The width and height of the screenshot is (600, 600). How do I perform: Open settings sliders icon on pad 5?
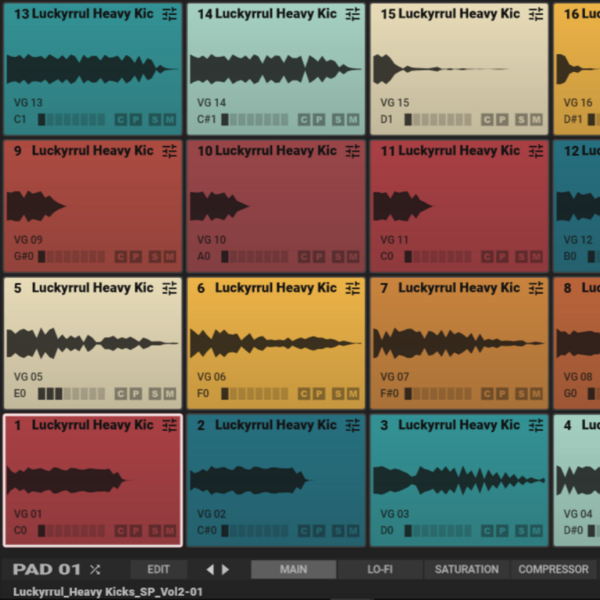pos(170,288)
